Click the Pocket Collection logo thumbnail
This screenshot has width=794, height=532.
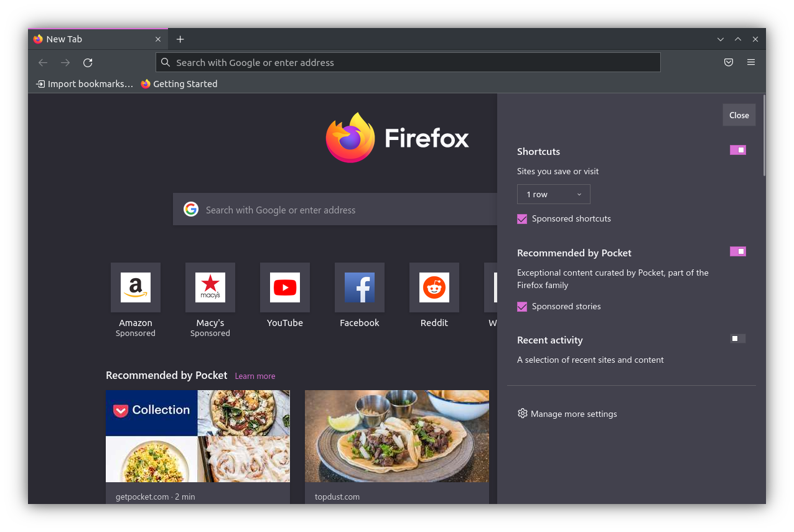point(152,413)
